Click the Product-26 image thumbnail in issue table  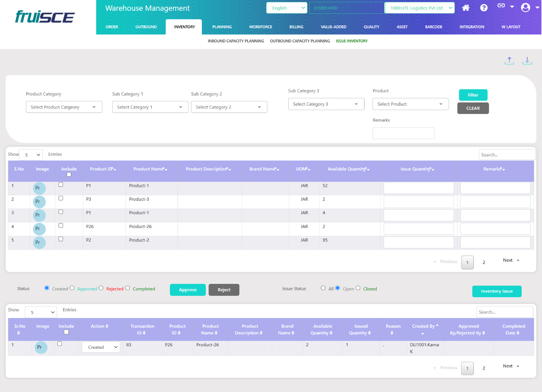point(41,348)
